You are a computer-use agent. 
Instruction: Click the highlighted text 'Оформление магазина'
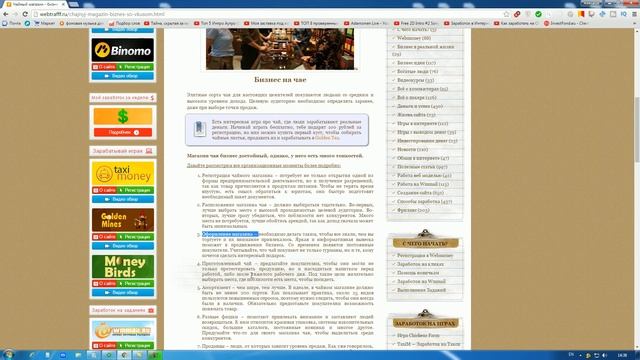[x=230, y=234]
